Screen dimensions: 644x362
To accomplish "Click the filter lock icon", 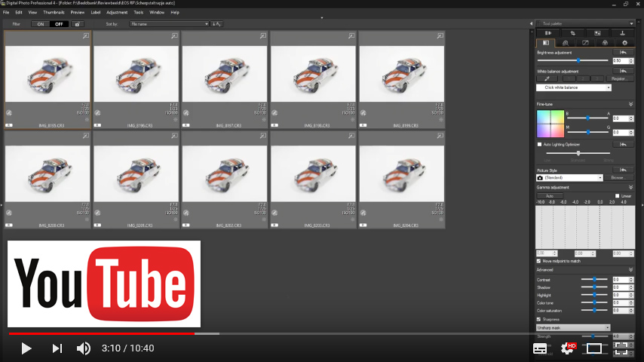I will click(77, 24).
